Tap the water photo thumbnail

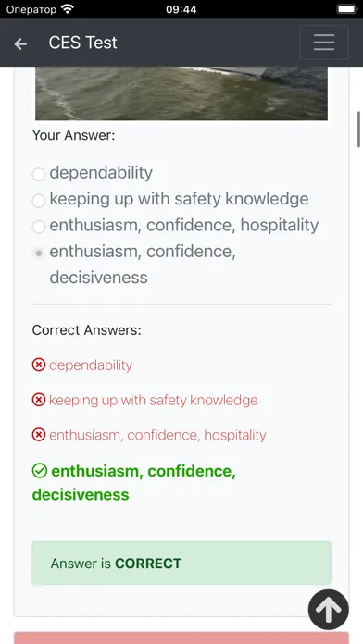pyautogui.click(x=181, y=93)
